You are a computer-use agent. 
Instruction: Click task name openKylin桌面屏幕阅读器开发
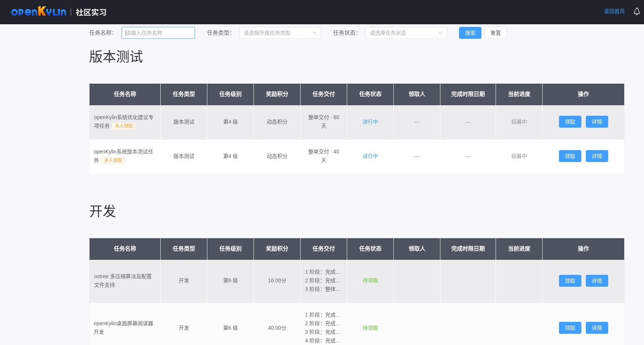pyautogui.click(x=123, y=328)
